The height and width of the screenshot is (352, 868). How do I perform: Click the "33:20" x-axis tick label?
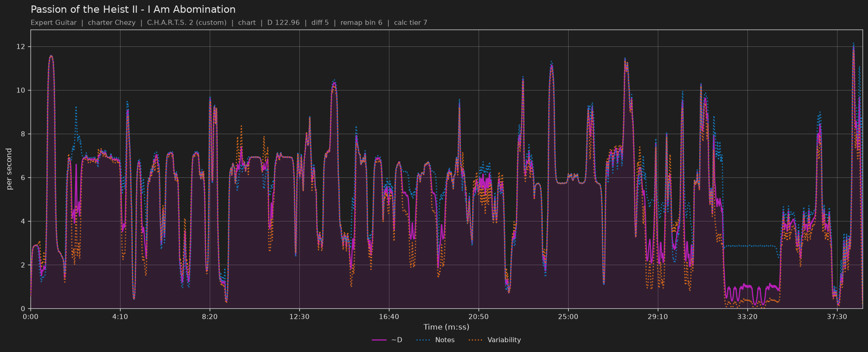[x=747, y=317]
